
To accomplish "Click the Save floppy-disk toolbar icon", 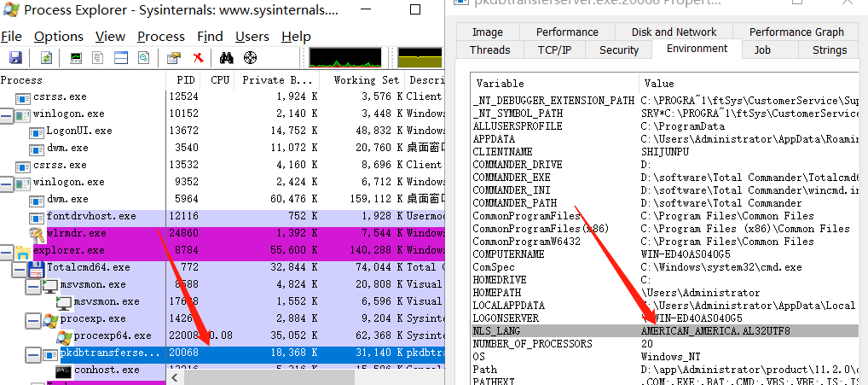I will tap(15, 57).
